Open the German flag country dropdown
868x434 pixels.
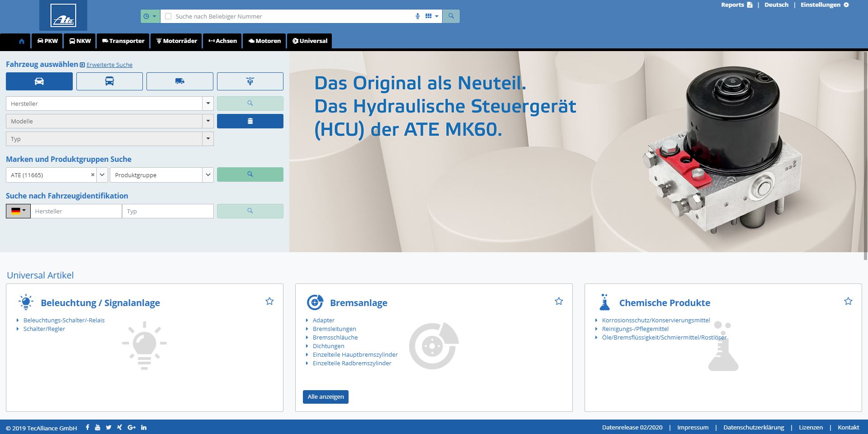click(x=18, y=211)
